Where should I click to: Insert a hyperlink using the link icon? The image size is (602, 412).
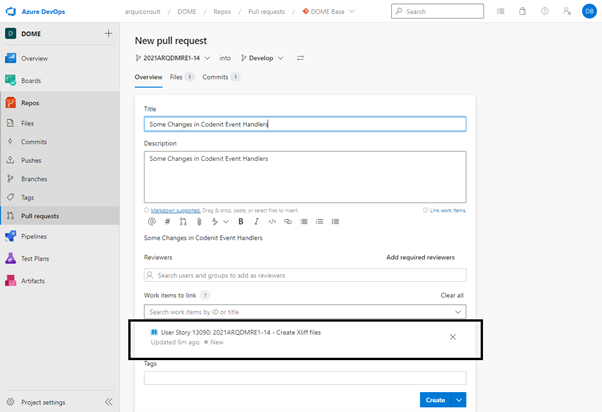288,221
